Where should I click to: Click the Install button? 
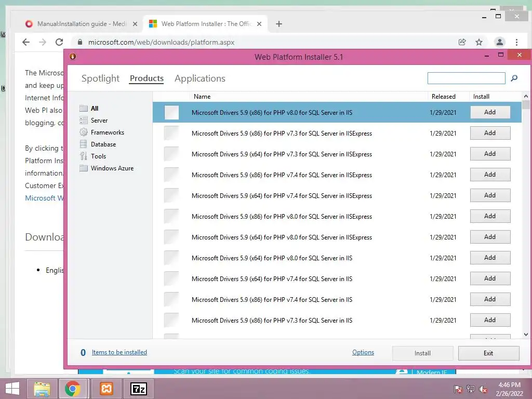[422, 353]
